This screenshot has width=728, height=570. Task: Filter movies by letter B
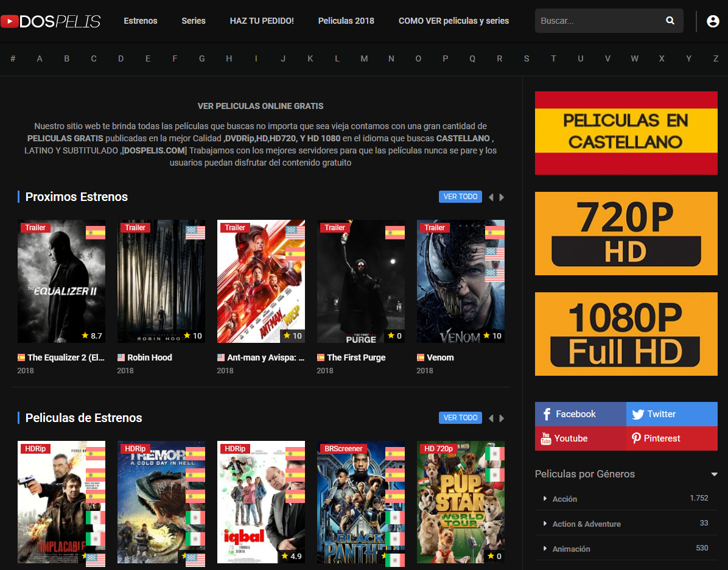66,58
